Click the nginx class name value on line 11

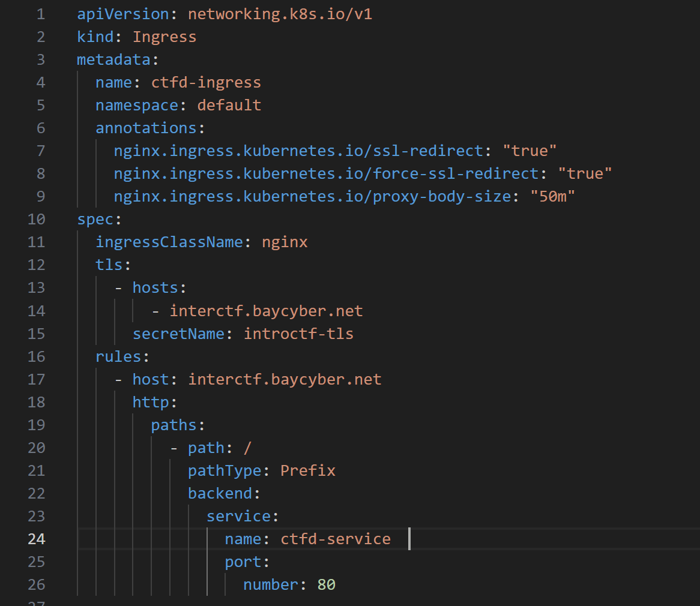[285, 242]
